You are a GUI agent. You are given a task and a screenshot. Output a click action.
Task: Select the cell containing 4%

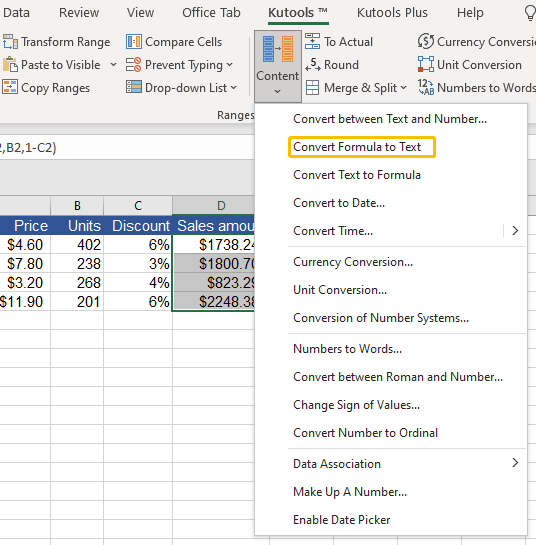[x=138, y=283]
